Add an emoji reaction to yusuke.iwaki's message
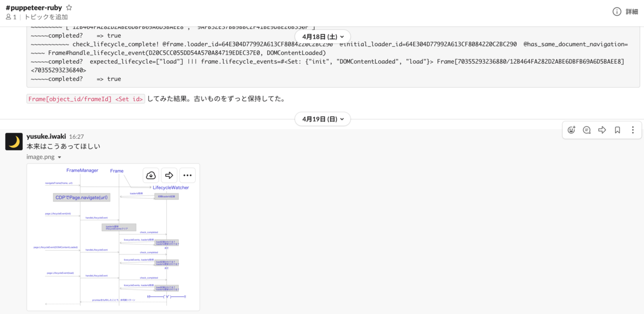This screenshot has height=314, width=644. 572,130
